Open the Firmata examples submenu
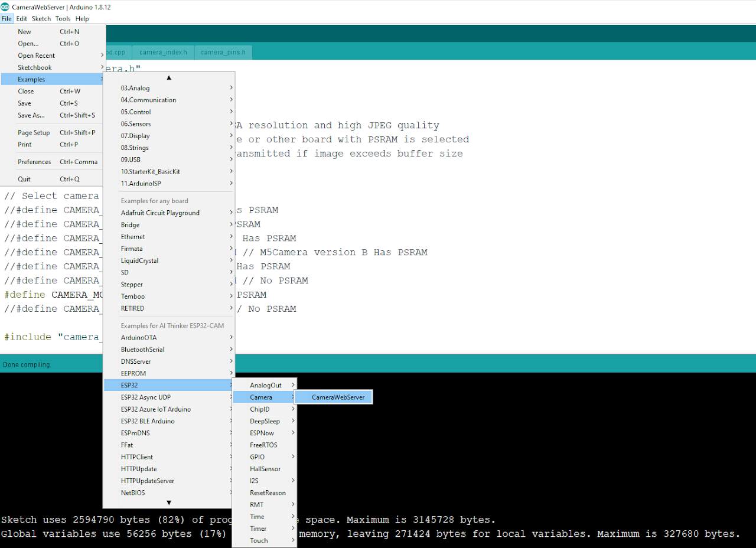This screenshot has height=548, width=756. (x=169, y=249)
